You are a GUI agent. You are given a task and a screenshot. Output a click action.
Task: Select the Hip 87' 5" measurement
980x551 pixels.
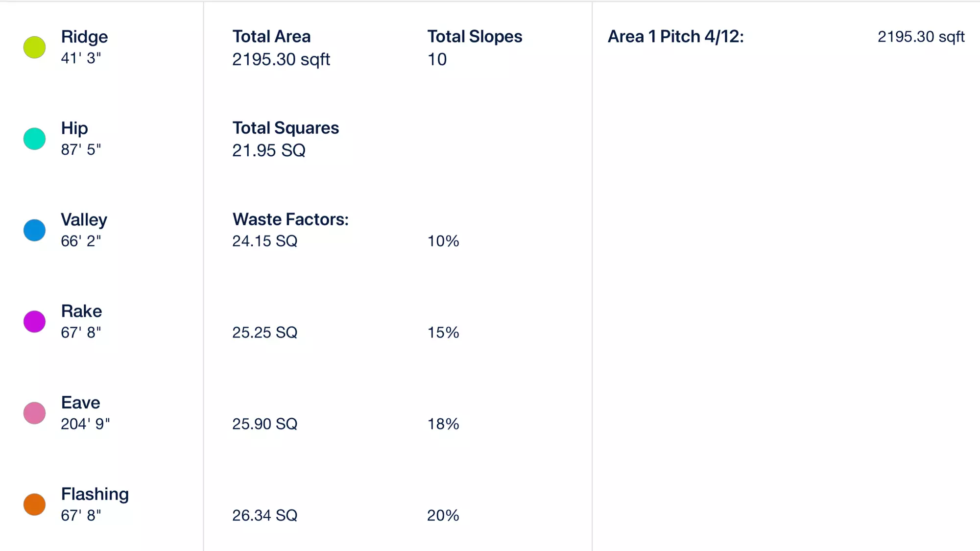coord(81,149)
